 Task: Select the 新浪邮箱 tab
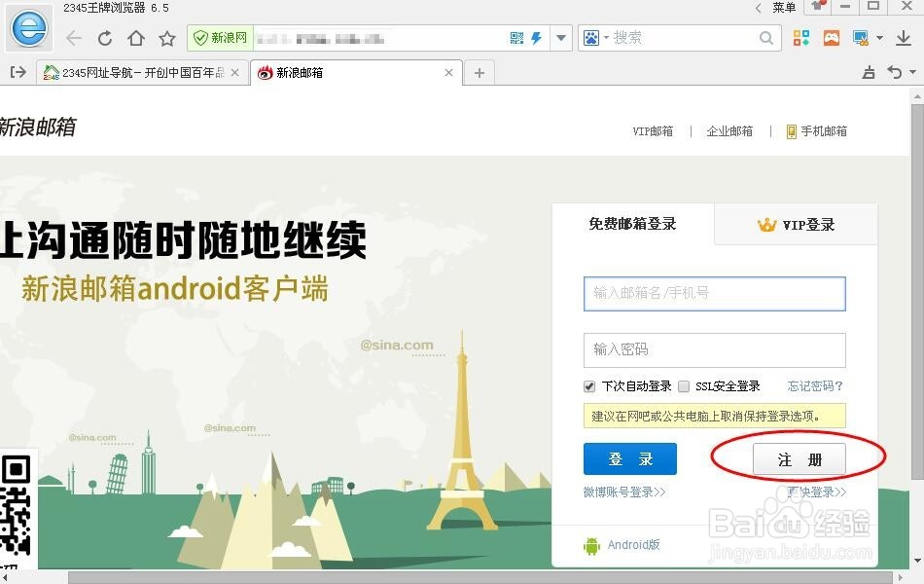[x=355, y=73]
